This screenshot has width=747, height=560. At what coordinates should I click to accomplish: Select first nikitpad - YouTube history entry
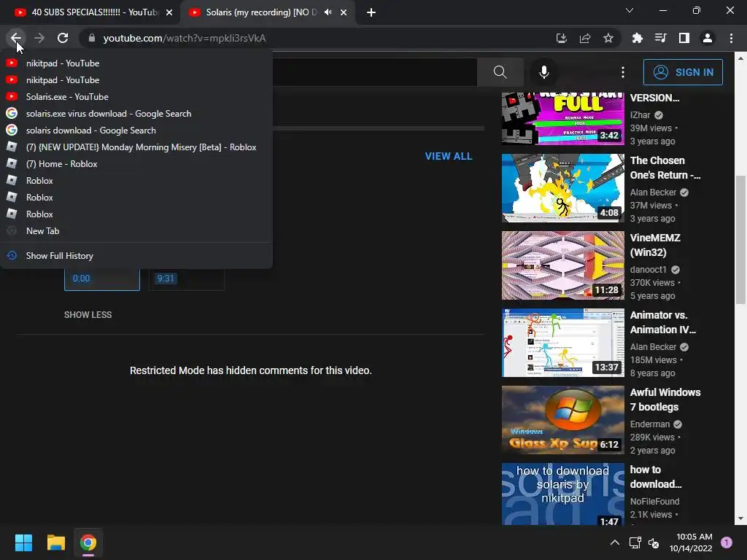tap(136, 63)
